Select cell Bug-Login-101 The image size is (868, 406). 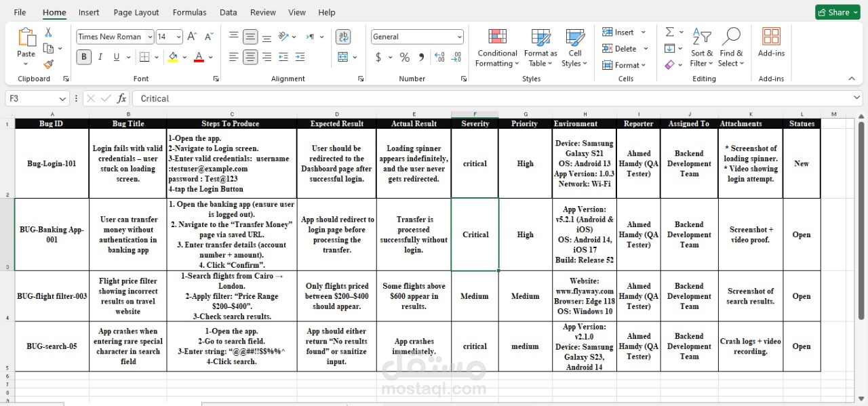(x=52, y=163)
